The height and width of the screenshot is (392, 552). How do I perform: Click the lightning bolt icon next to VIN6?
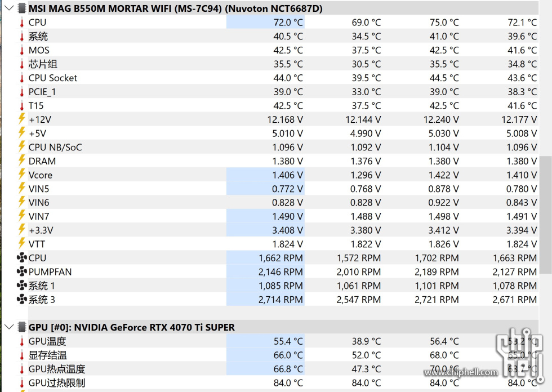coord(22,202)
